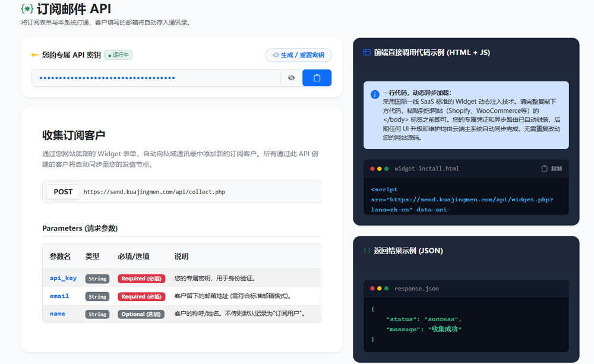Click description 客户留下的邮箱地址
594x364 pixels.
[233, 296]
